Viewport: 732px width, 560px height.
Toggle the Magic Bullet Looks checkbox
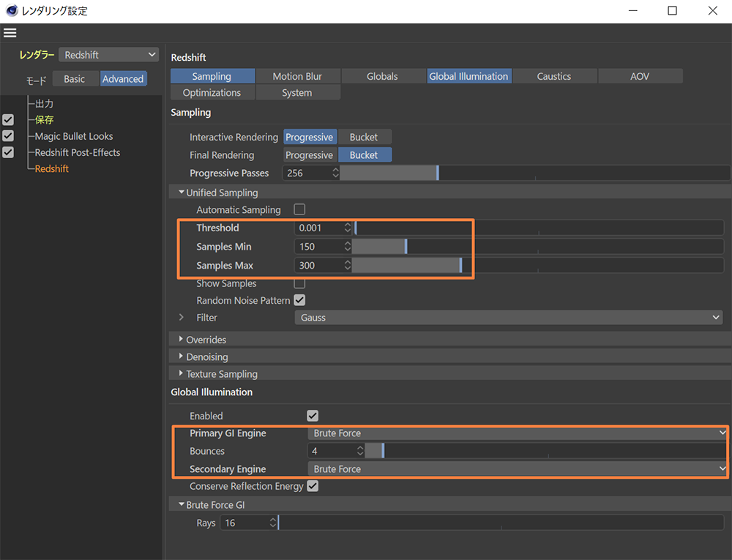tap(8, 136)
